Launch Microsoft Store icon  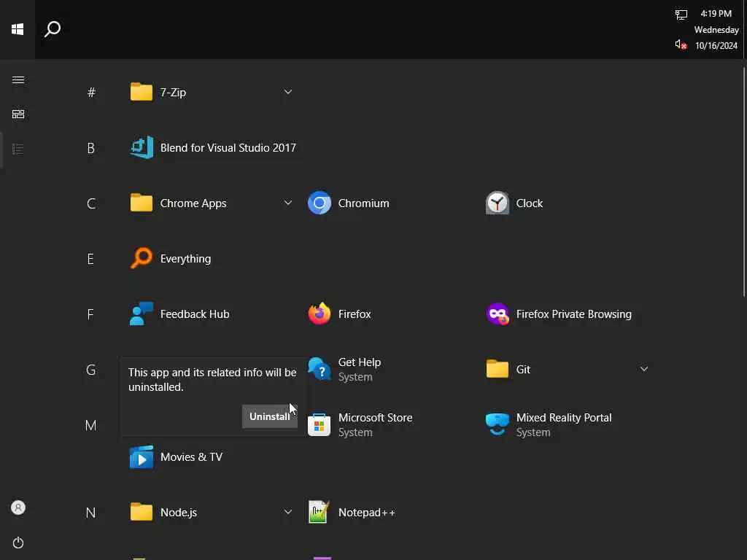(320, 425)
